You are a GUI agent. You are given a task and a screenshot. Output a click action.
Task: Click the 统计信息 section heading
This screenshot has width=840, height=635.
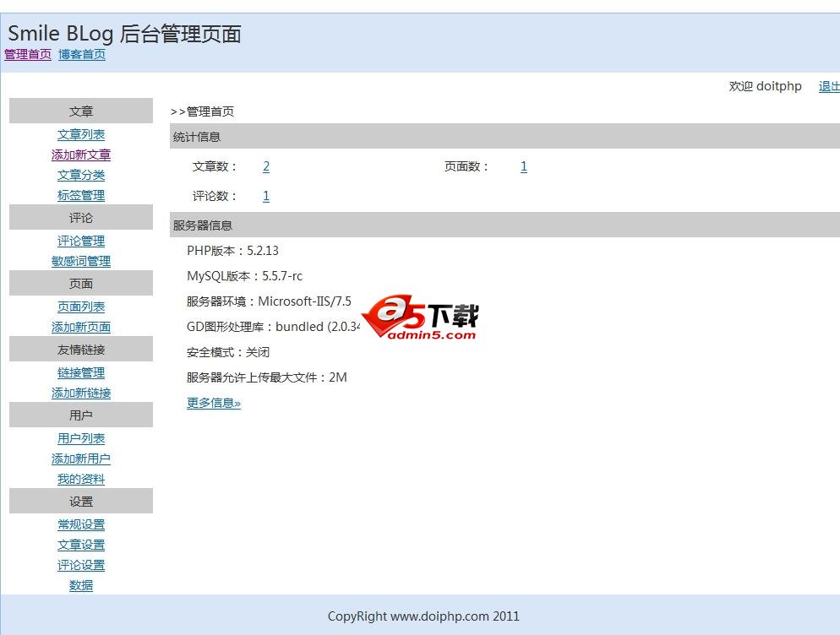click(505, 136)
